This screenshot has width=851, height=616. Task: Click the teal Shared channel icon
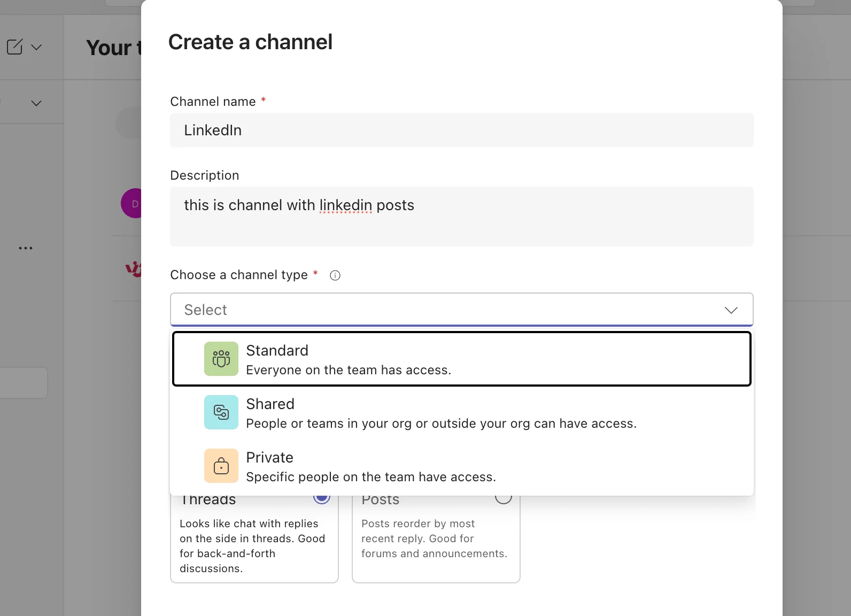[x=221, y=412]
